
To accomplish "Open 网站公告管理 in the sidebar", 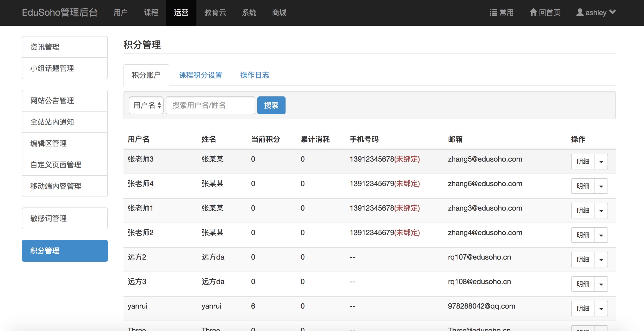I will (x=65, y=101).
